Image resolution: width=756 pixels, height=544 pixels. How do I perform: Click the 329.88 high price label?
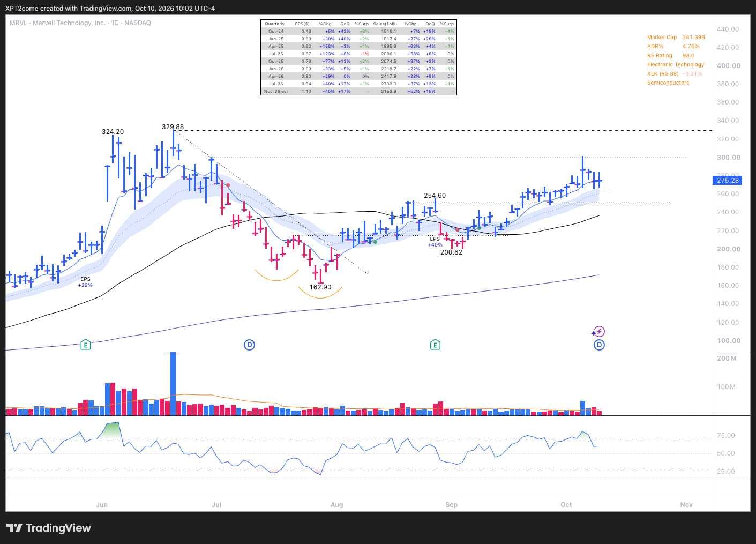coord(173,127)
